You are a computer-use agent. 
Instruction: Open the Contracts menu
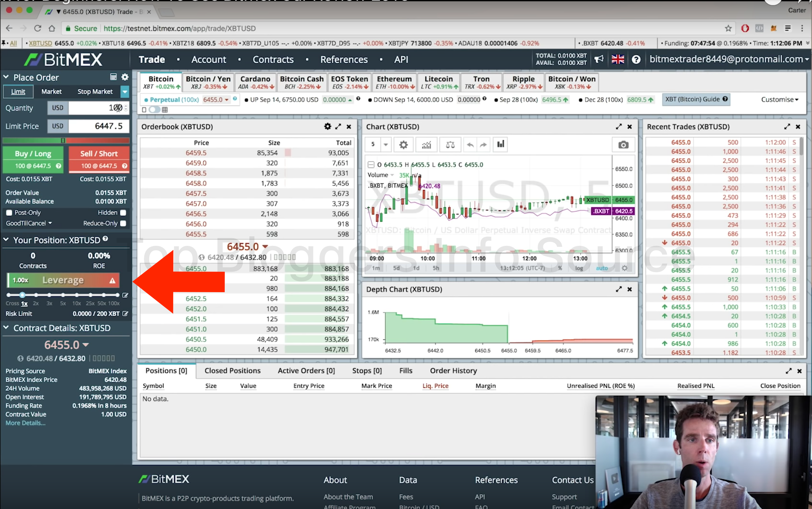(x=273, y=60)
